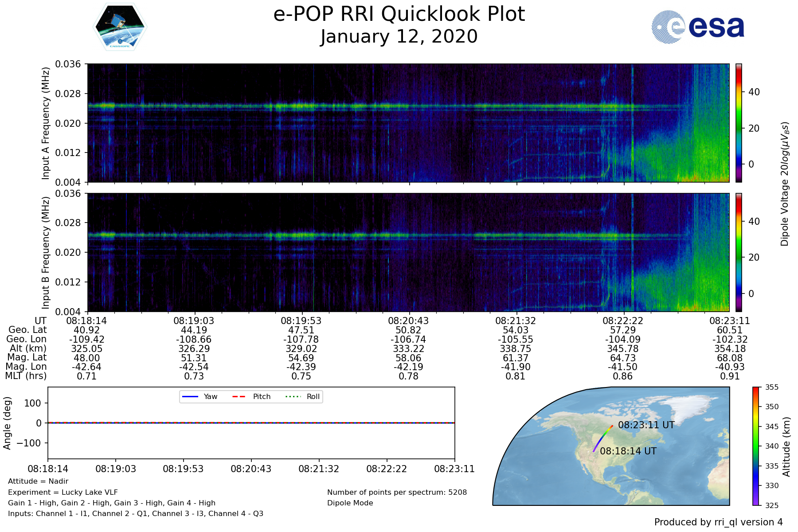Click the rainbow satellite track on map
This screenshot has width=798, height=532.
coord(602,438)
